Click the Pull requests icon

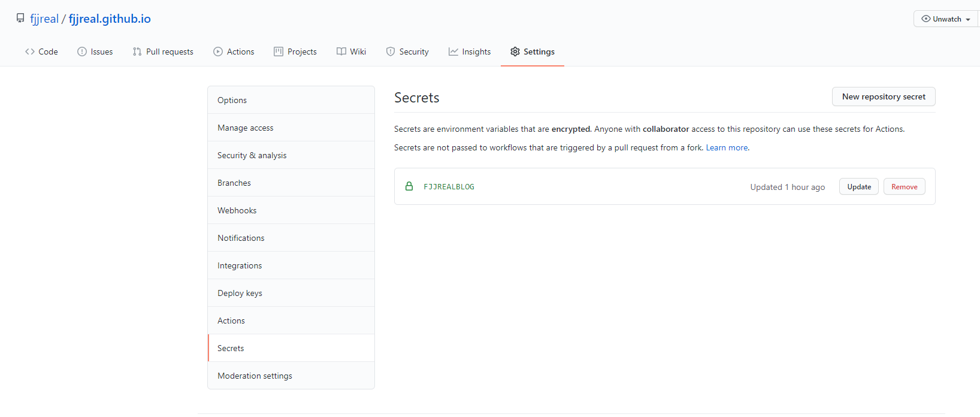point(137,52)
